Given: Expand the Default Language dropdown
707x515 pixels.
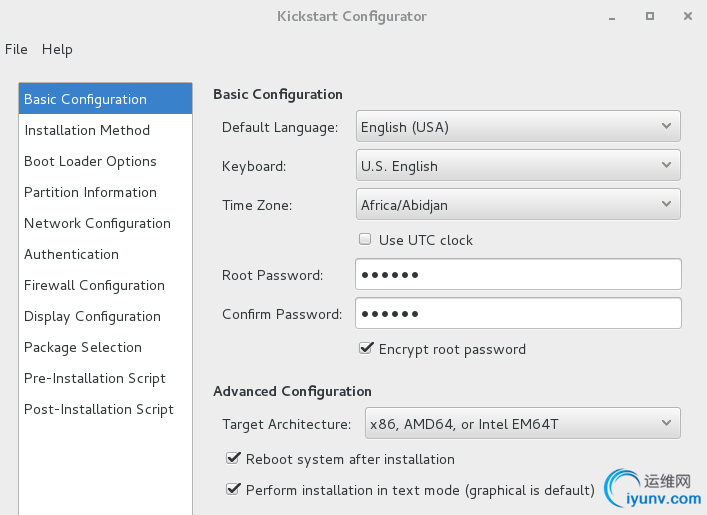Looking at the screenshot, I should click(x=518, y=126).
